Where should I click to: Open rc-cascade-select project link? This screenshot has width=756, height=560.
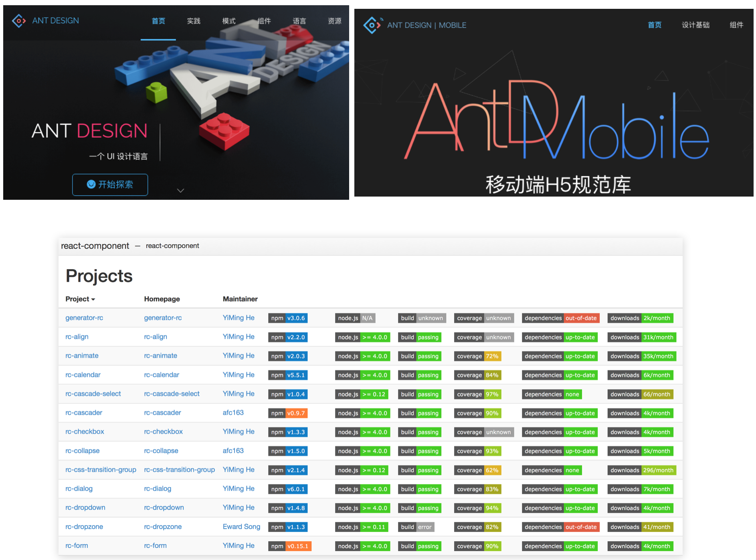pos(93,394)
